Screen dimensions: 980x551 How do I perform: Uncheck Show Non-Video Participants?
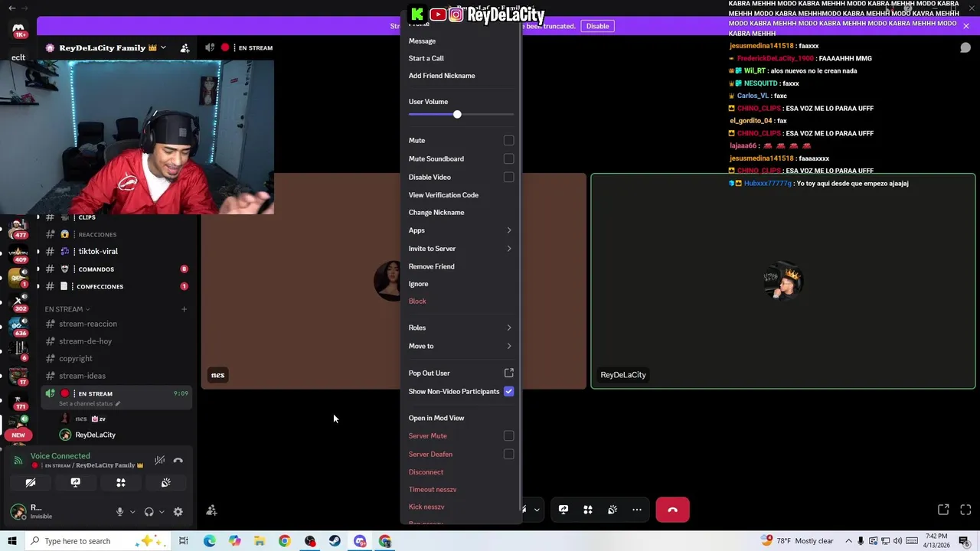(x=508, y=392)
